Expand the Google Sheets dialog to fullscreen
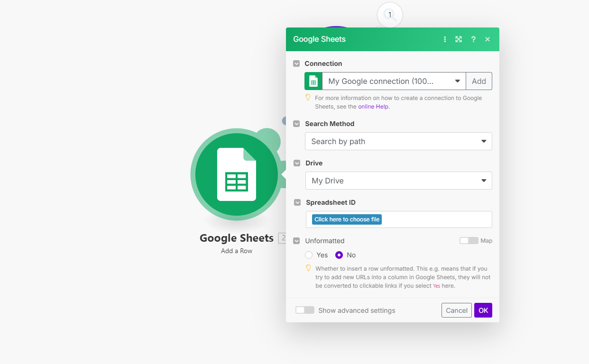The height and width of the screenshot is (364, 589). 459,39
